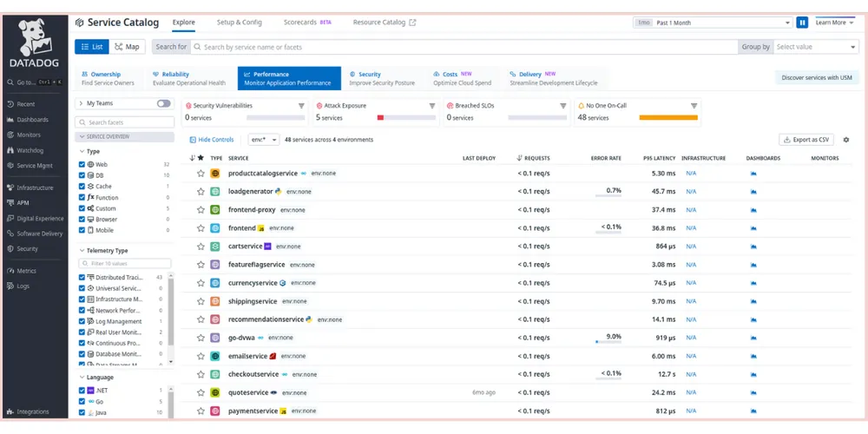
Task: Click filter icon on Security Vulnerabilities card
Action: coord(301,106)
